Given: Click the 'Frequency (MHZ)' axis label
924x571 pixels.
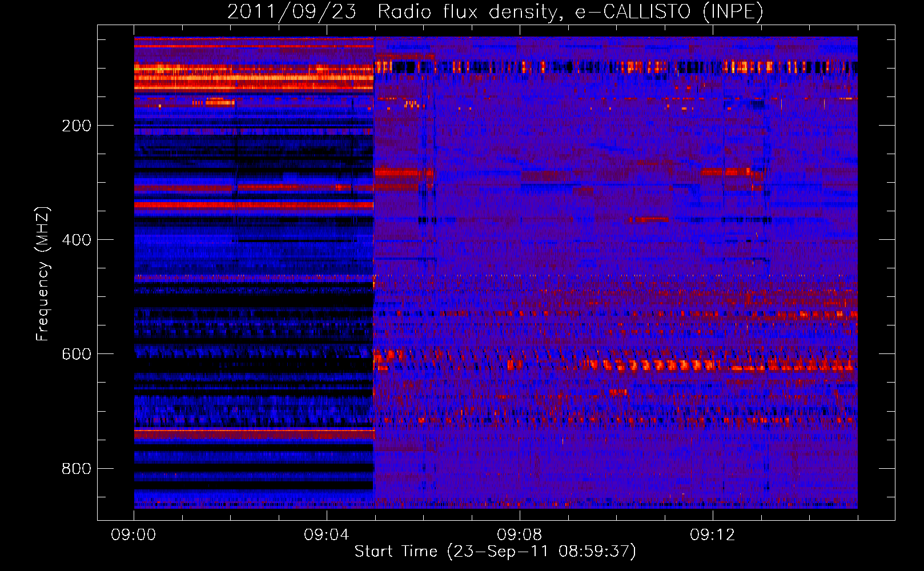Looking at the screenshot, I should point(43,274).
